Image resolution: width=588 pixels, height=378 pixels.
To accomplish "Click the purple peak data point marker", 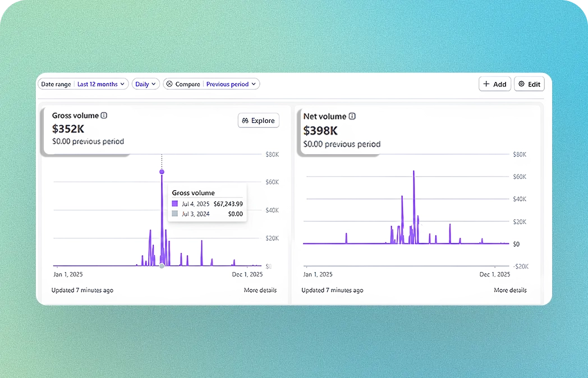I will (162, 172).
